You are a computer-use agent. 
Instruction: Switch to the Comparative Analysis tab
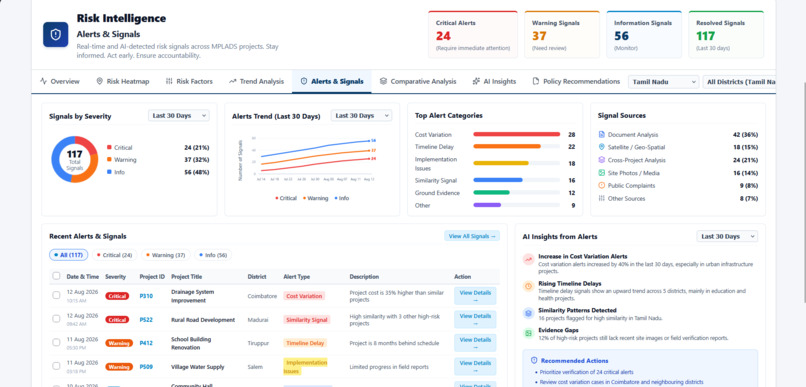[x=418, y=81]
